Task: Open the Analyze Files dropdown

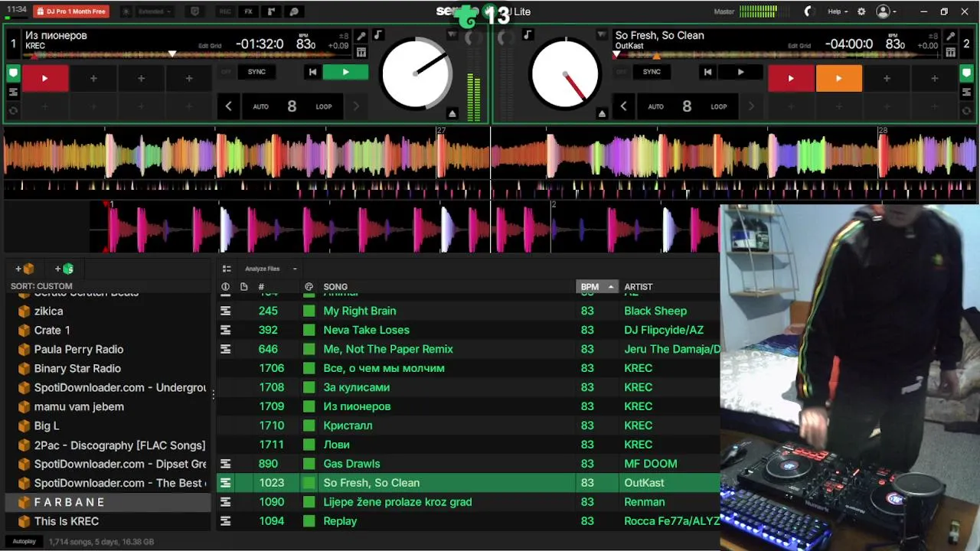Action: [270, 269]
